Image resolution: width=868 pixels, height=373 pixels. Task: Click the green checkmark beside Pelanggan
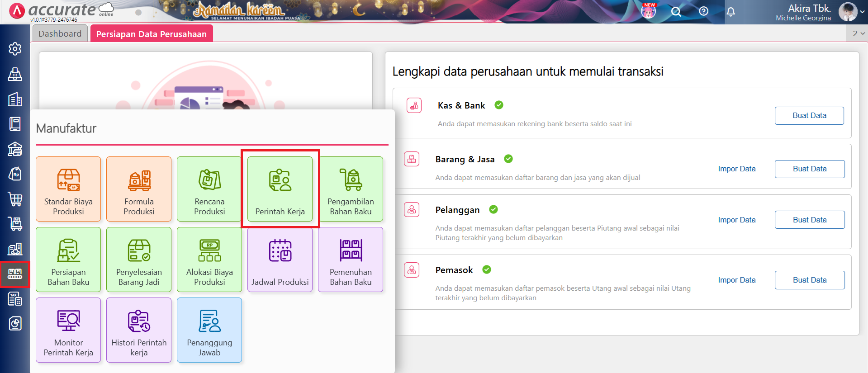(493, 209)
